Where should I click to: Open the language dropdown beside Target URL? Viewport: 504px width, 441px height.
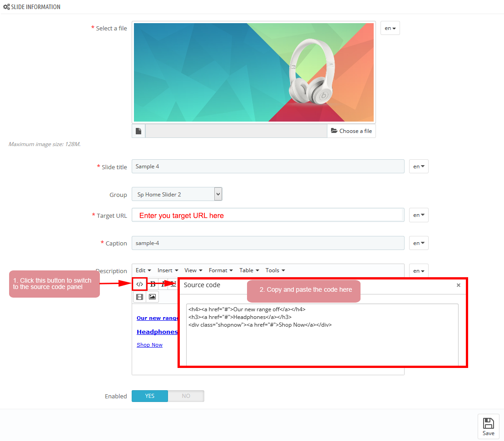tap(419, 215)
